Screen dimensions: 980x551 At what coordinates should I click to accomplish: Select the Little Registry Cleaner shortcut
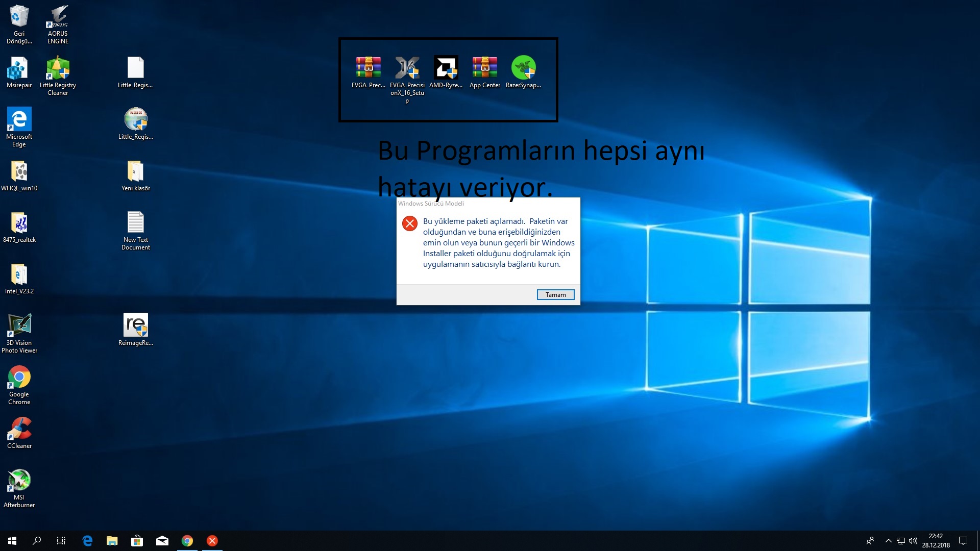pyautogui.click(x=58, y=75)
